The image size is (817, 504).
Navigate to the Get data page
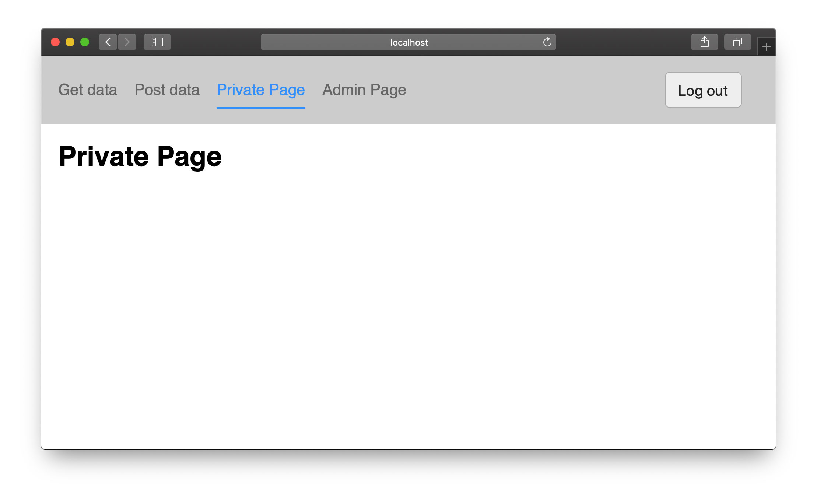tap(88, 90)
